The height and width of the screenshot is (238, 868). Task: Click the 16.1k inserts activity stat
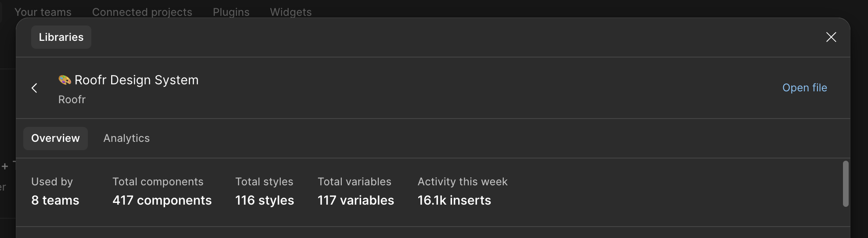click(x=454, y=200)
